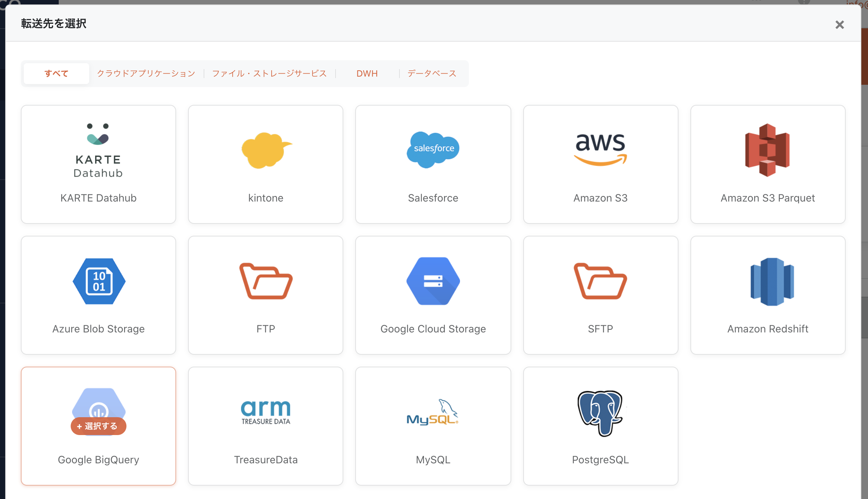Close the 転送先を選択 dialog

(x=839, y=25)
